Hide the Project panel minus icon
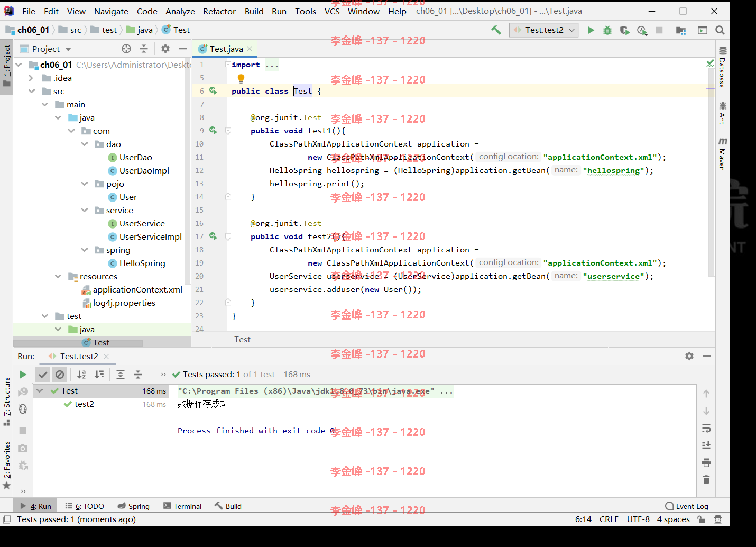 point(183,49)
